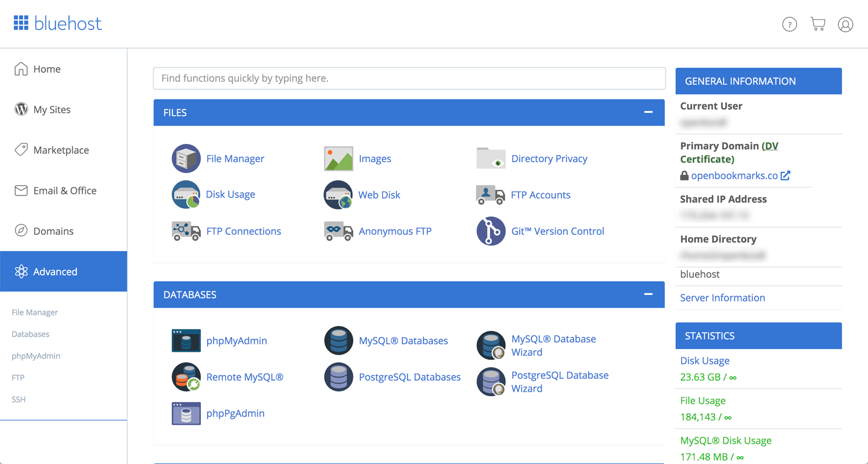
Task: Open the Anonymous FTP masked truck icon
Action: 339,231
